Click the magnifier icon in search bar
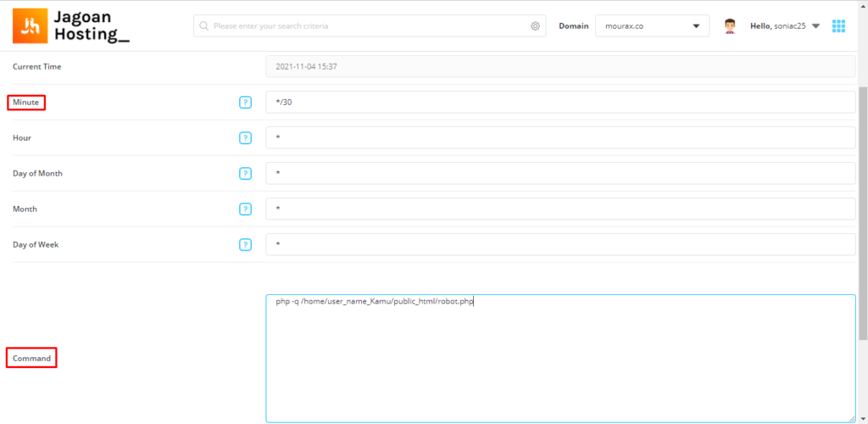This screenshot has width=868, height=424. tap(203, 26)
